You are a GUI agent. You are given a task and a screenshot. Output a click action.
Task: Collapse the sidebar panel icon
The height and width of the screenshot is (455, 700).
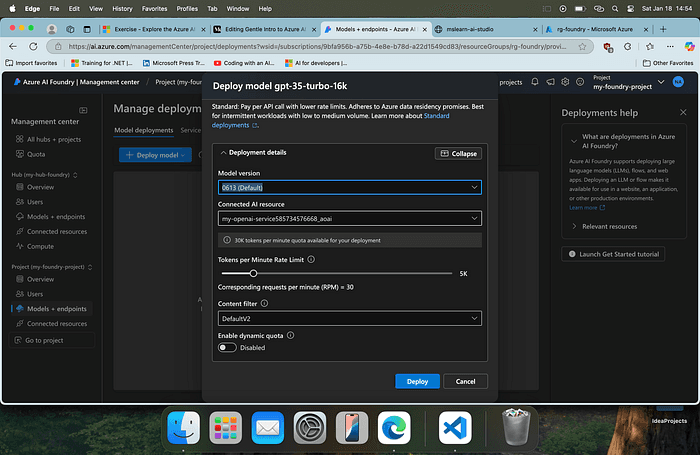pyautogui.click(x=83, y=110)
